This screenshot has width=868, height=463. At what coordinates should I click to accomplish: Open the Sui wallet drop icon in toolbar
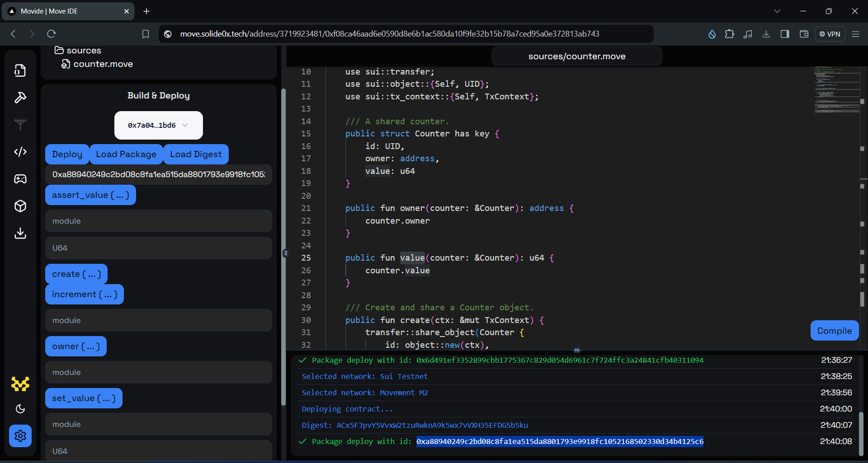point(712,34)
